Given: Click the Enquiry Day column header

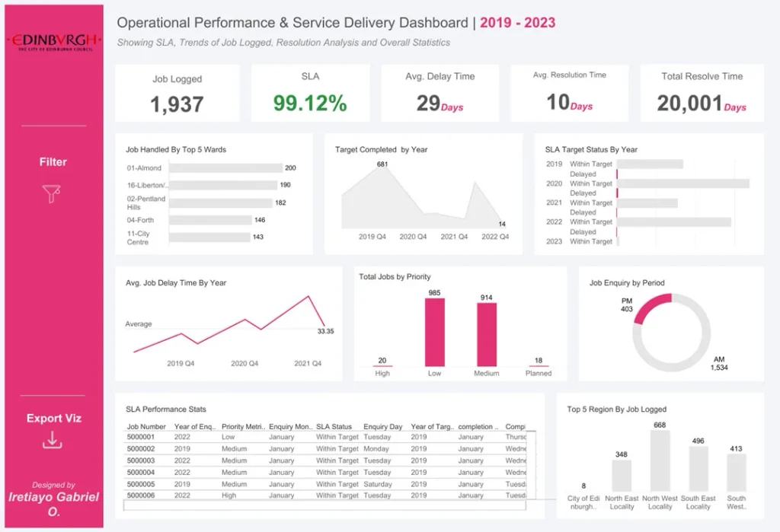Looking at the screenshot, I should tap(382, 427).
